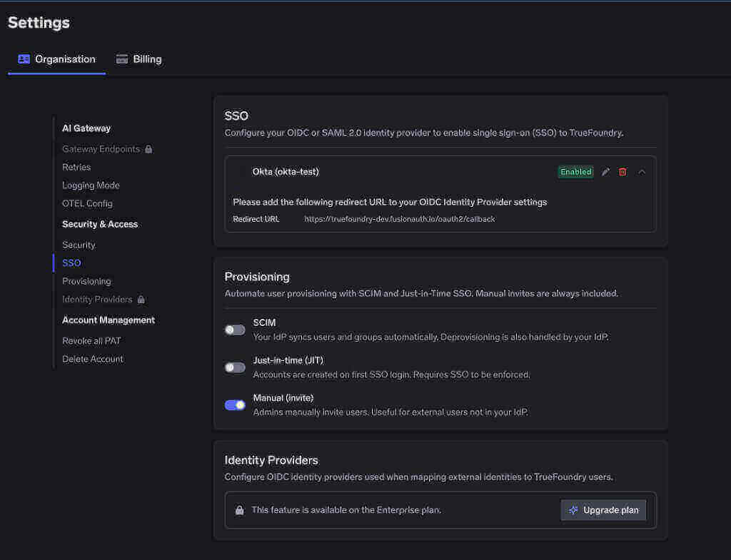Click the 'This feature is available on the Enterprise plan' text
Image resolution: width=731 pixels, height=560 pixels.
[346, 510]
